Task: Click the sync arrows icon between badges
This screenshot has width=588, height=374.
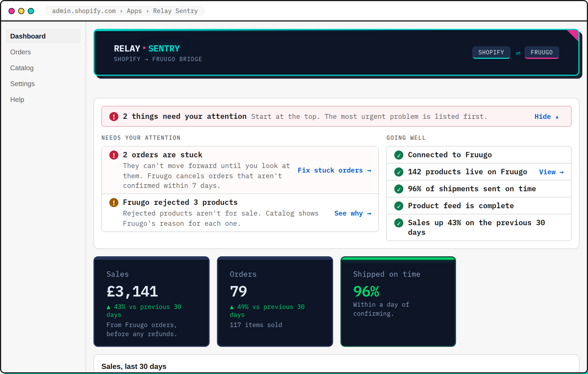Action: [518, 53]
